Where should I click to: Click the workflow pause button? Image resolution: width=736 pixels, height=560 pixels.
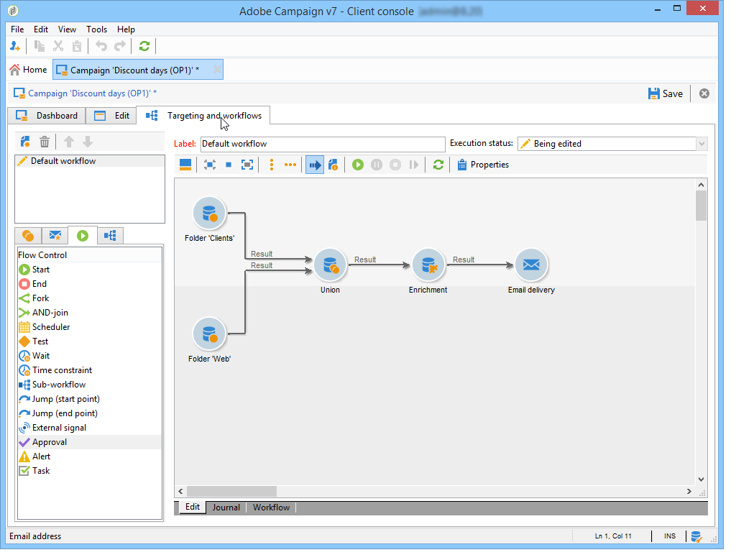(377, 165)
